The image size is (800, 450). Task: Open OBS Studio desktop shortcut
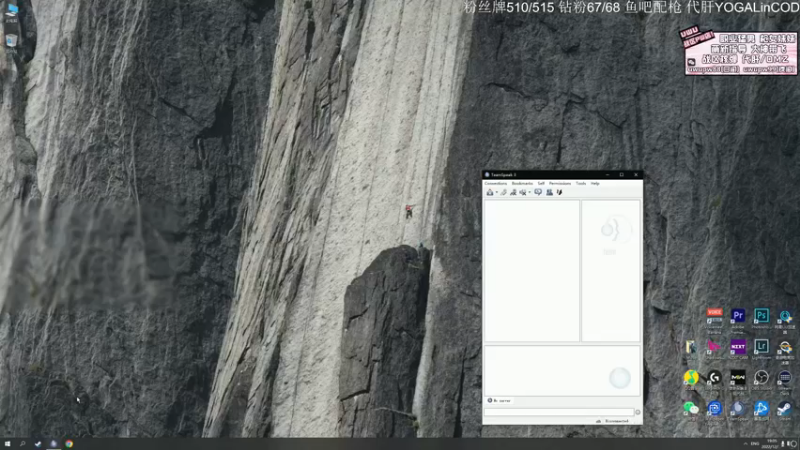[761, 380]
